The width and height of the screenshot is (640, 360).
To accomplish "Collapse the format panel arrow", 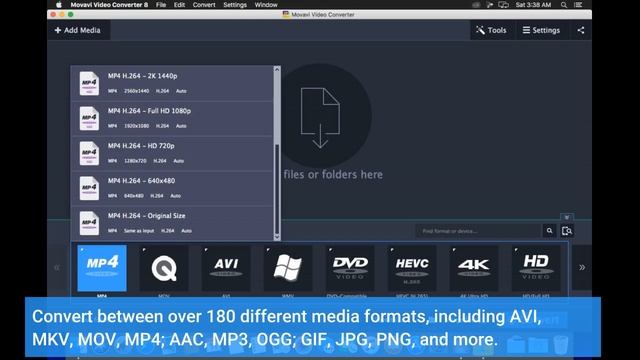I will 567,217.
